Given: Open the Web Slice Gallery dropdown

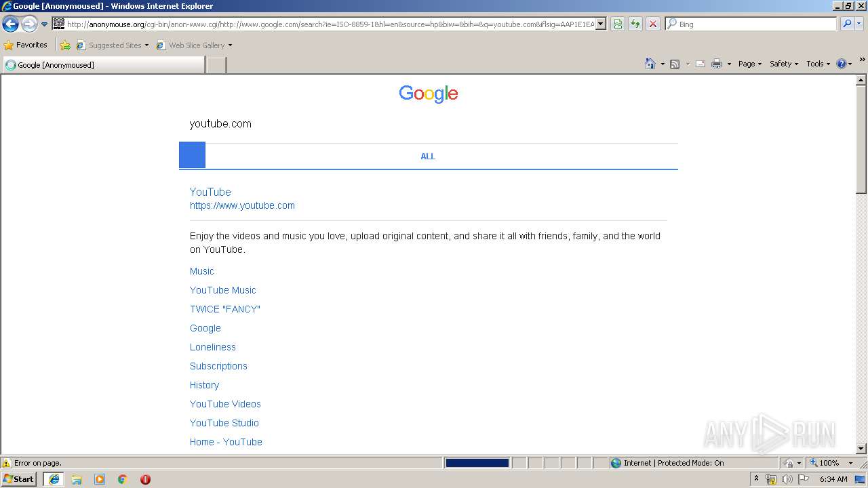Looking at the screenshot, I should tap(194, 45).
